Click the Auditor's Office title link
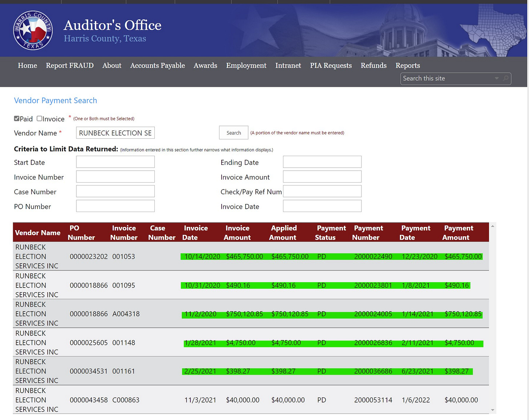Image resolution: width=529 pixels, height=420 pixels. [x=113, y=25]
